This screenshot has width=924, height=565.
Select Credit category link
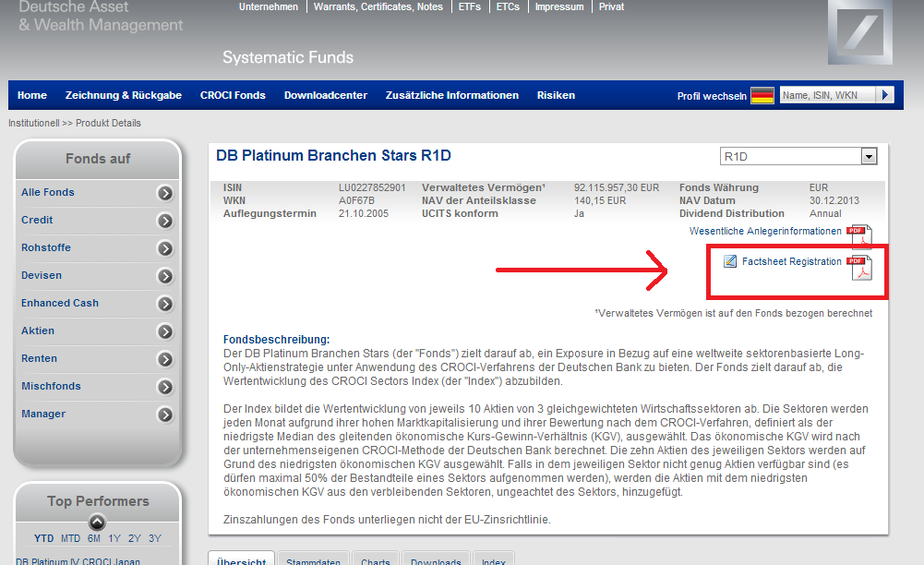37,220
